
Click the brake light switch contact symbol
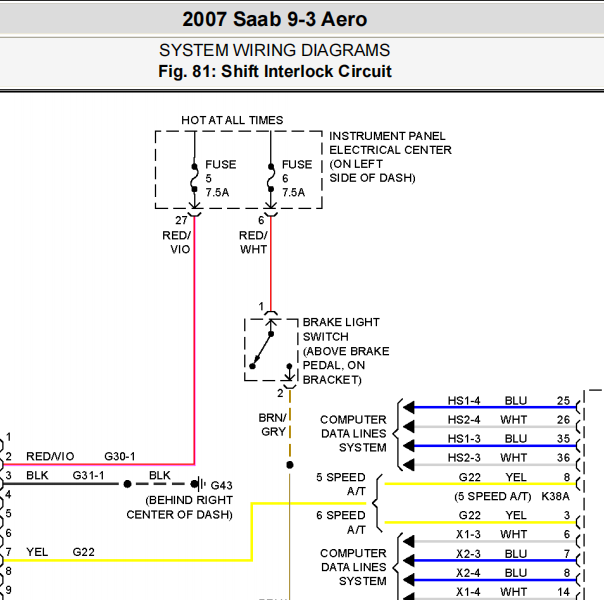pyautogui.click(x=271, y=350)
